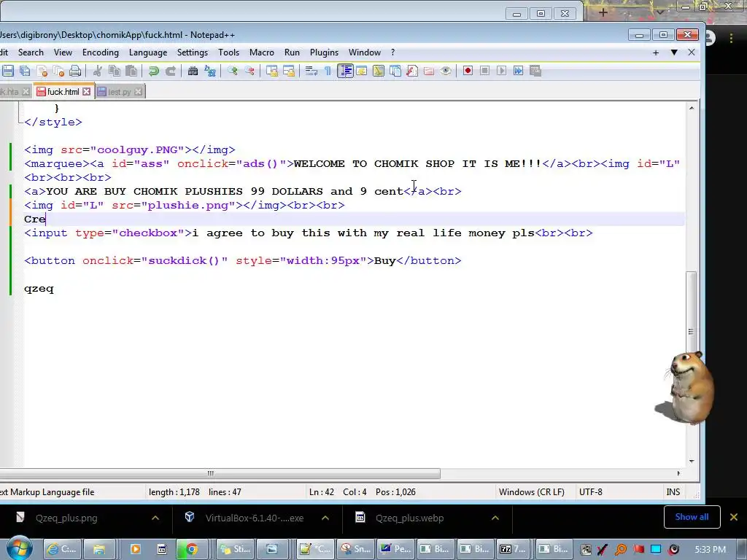Image resolution: width=747 pixels, height=560 pixels.
Task: Click the macro Playback icon
Action: pyautogui.click(x=502, y=71)
